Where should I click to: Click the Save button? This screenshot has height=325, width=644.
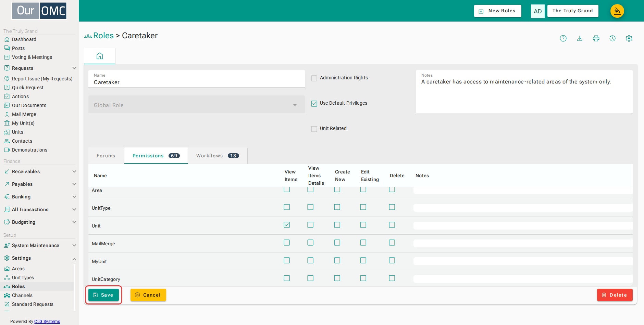(x=103, y=295)
